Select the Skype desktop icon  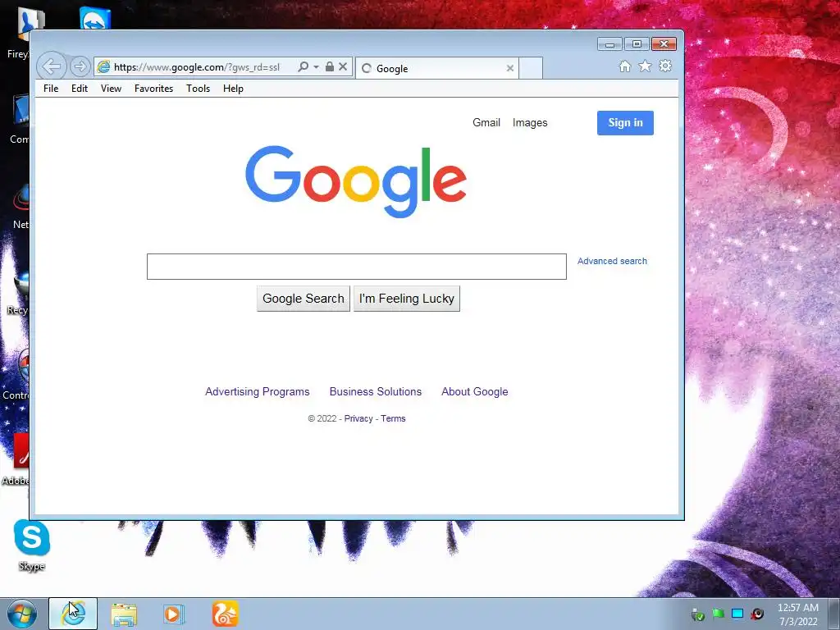coord(32,545)
